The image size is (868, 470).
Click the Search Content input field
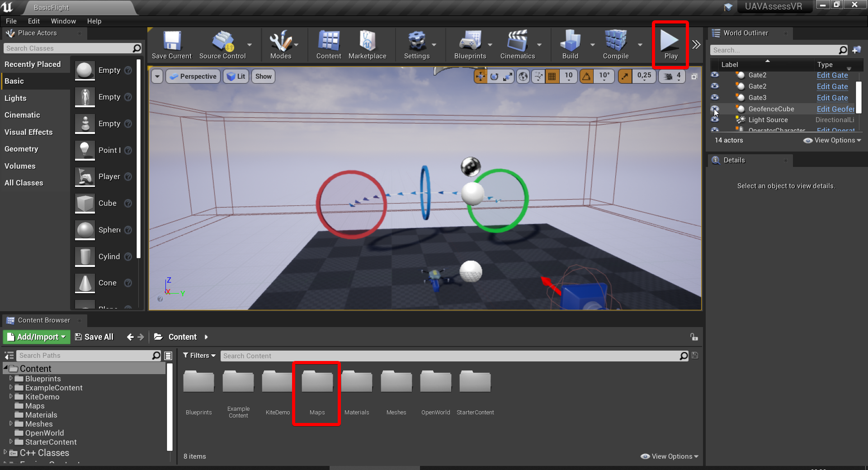(x=450, y=356)
